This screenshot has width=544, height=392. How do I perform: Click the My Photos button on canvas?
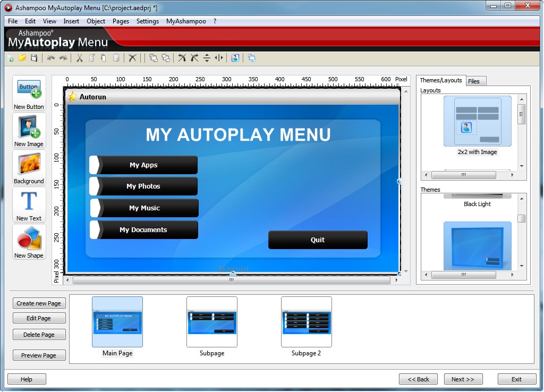(x=143, y=186)
